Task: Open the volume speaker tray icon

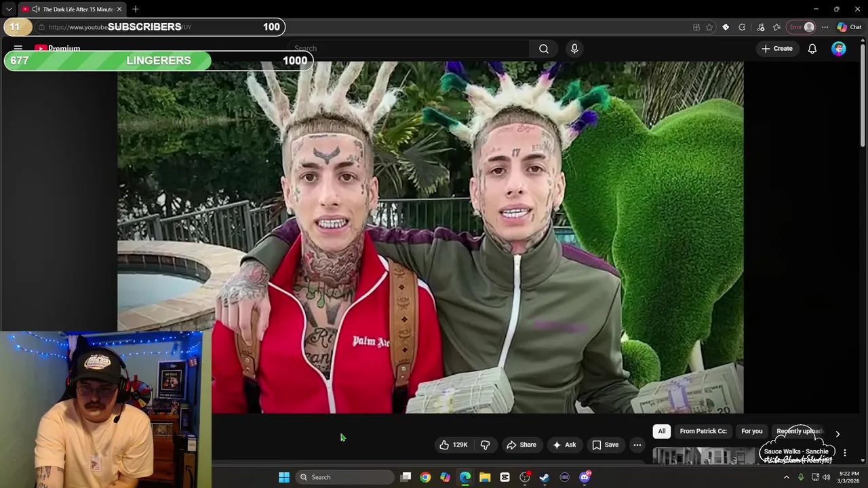Action: pyautogui.click(x=826, y=477)
